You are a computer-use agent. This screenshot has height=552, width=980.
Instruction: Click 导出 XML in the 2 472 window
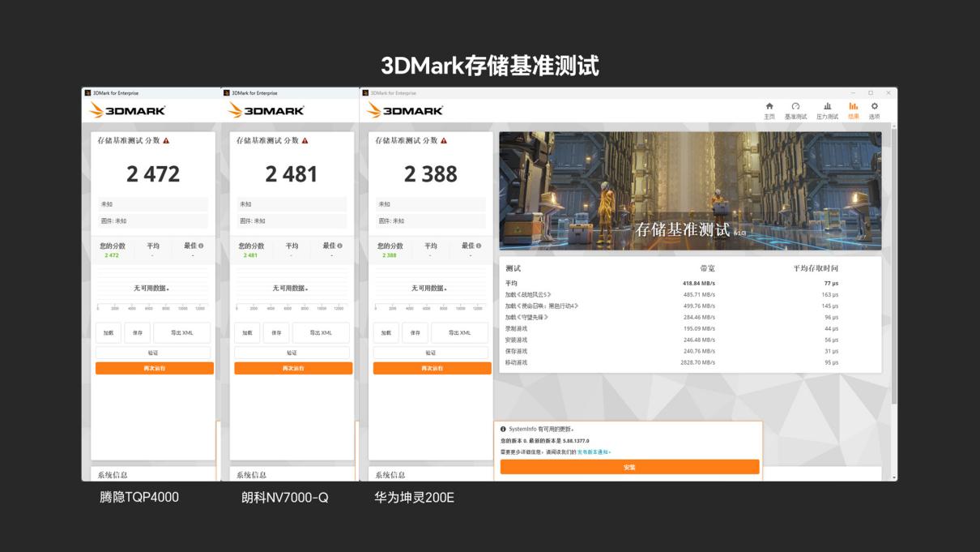click(182, 332)
